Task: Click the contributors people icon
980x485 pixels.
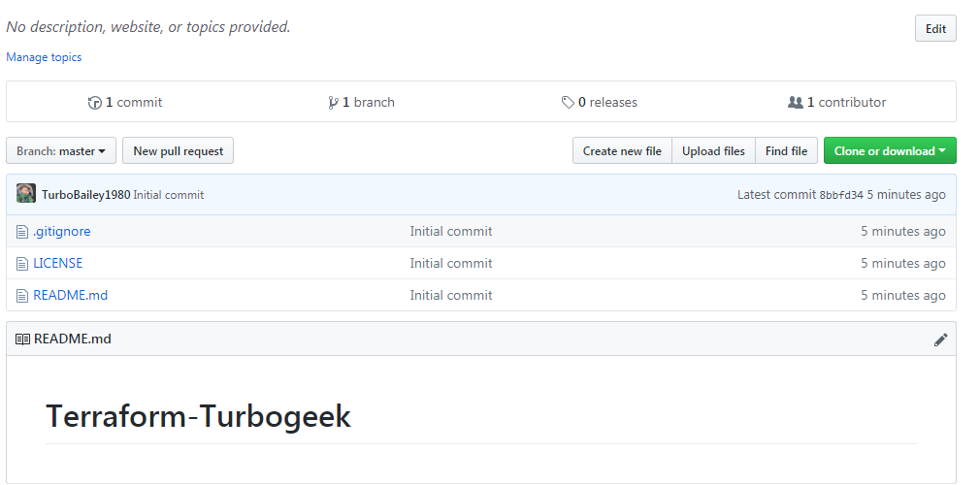Action: click(795, 103)
